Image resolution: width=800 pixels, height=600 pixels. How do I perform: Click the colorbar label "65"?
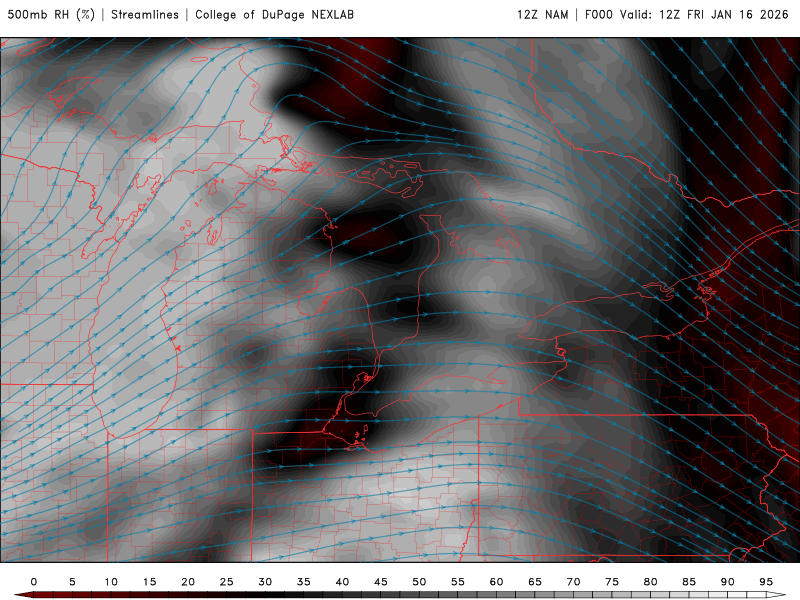tap(535, 582)
